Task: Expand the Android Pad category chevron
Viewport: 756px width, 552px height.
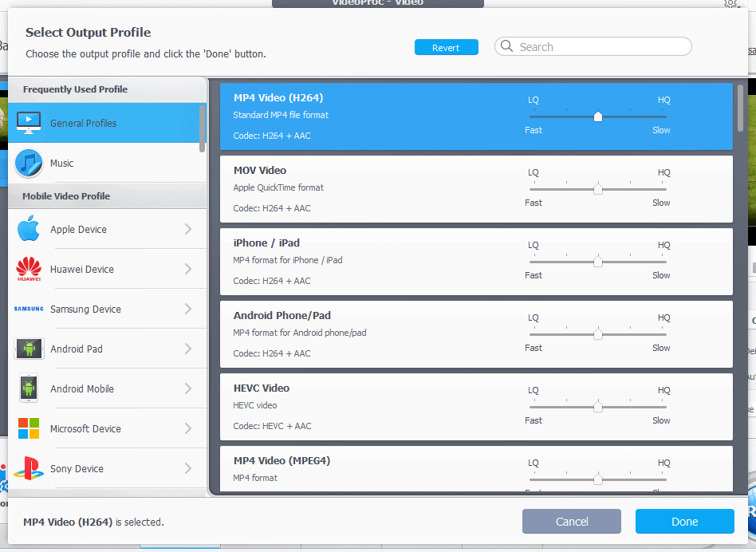Action: (x=188, y=349)
